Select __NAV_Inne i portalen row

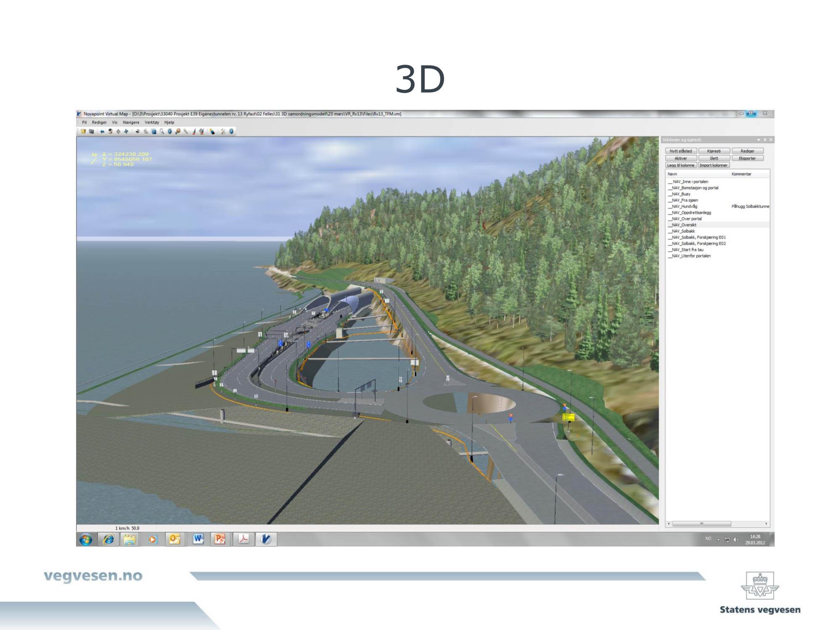click(718, 182)
